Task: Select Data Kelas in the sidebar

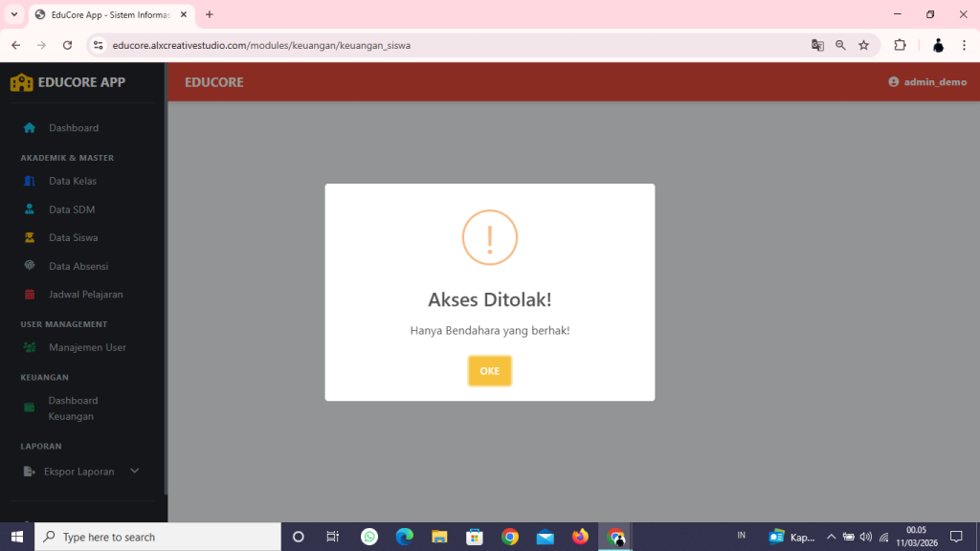Action: [73, 181]
